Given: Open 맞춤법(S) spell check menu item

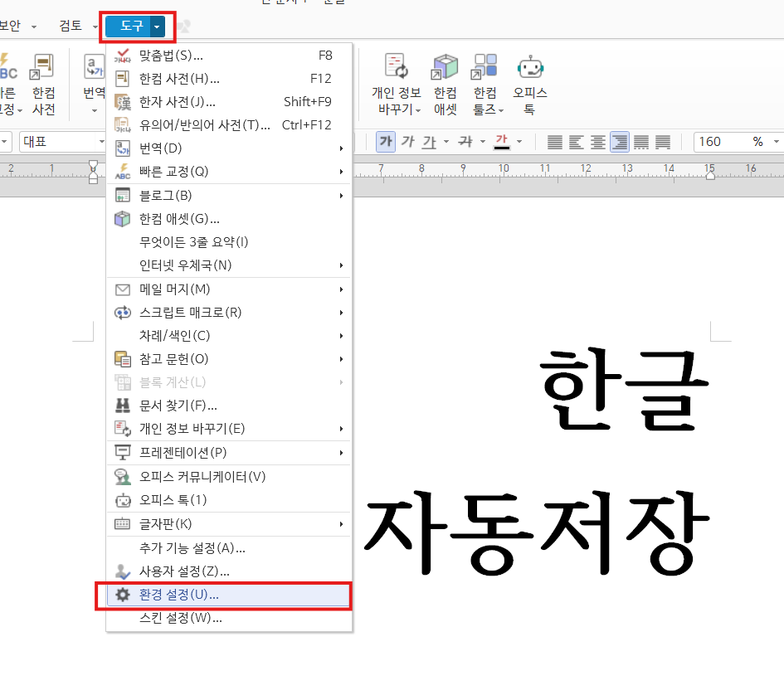Looking at the screenshot, I should [229, 56].
